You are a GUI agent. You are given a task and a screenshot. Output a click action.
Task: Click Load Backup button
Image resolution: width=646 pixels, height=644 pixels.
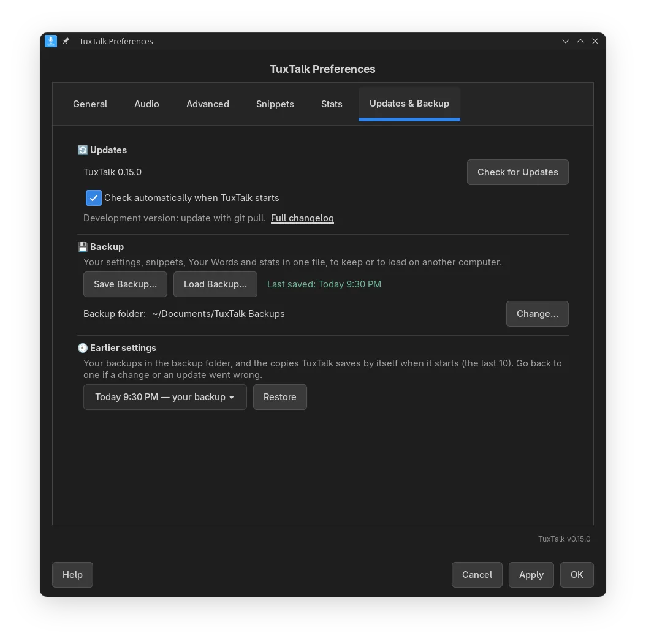[215, 284]
